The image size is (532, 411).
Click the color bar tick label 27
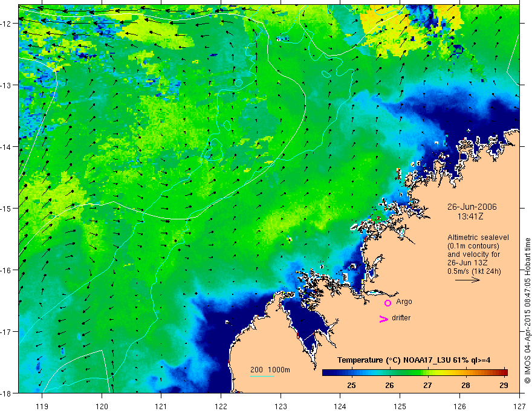(x=427, y=385)
